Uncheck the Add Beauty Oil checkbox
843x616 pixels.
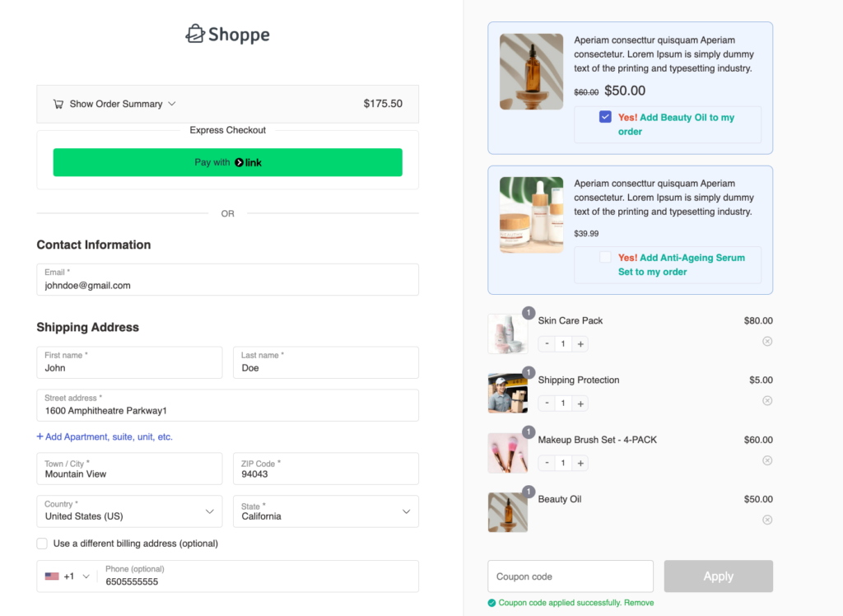605,117
